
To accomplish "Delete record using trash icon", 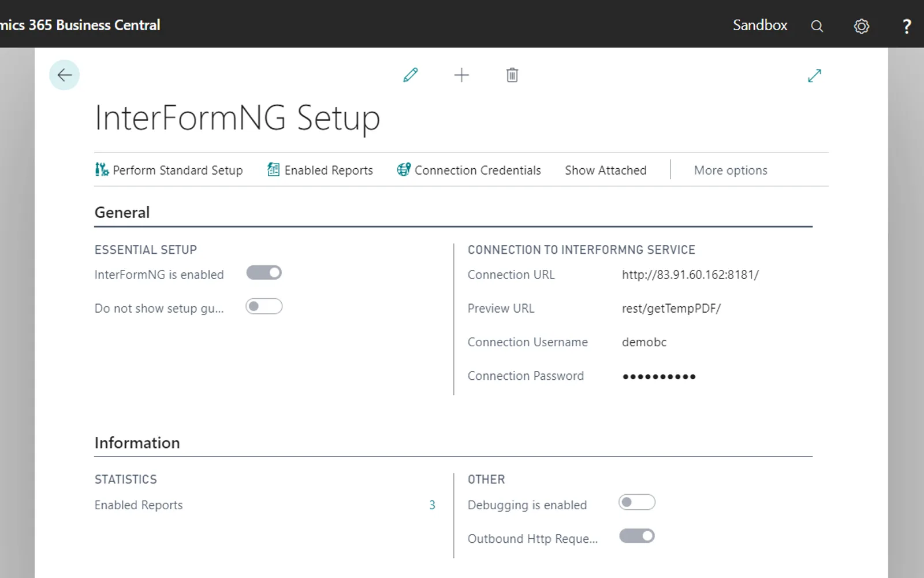I will tap(512, 75).
